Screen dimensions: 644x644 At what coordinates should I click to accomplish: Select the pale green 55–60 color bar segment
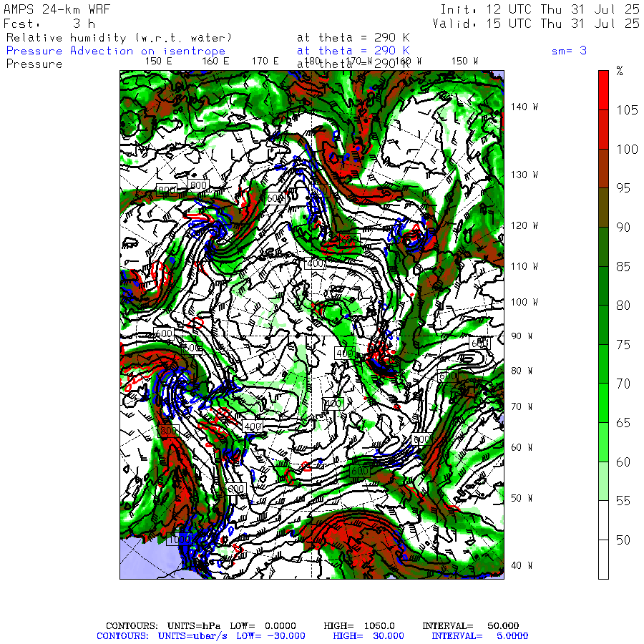click(x=603, y=481)
